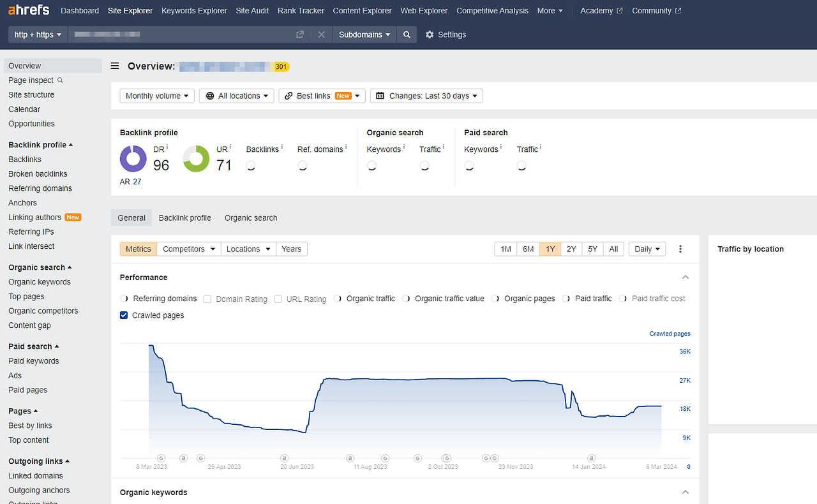Click the DR info icon
Image resolution: width=817 pixels, height=504 pixels.
[167, 147]
